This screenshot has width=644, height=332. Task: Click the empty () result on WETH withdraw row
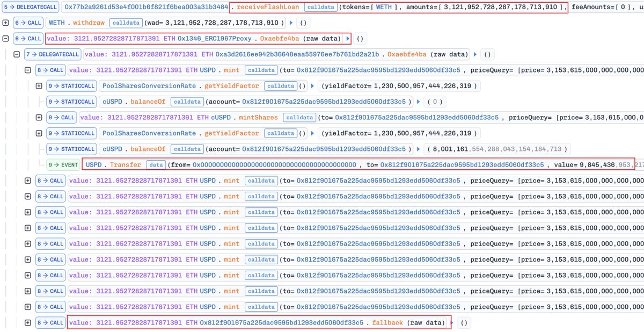pos(303,23)
